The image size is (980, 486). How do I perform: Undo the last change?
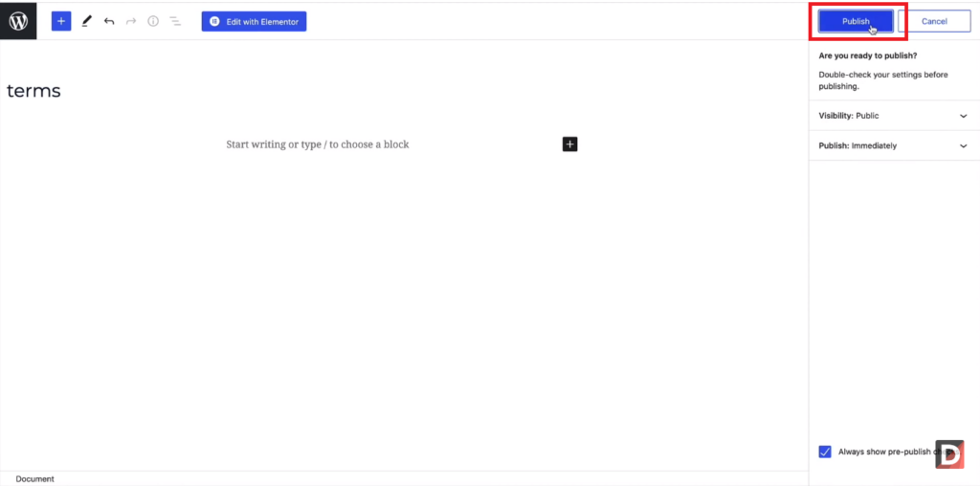pyautogui.click(x=109, y=21)
